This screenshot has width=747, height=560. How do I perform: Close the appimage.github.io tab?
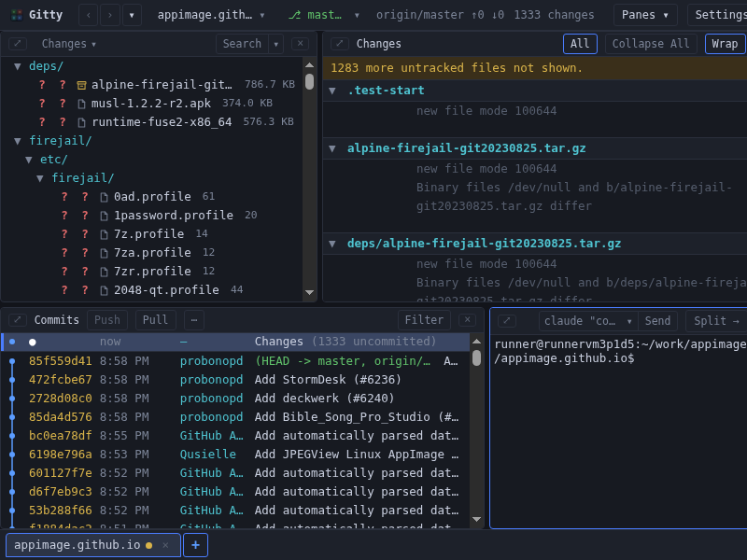(x=165, y=545)
